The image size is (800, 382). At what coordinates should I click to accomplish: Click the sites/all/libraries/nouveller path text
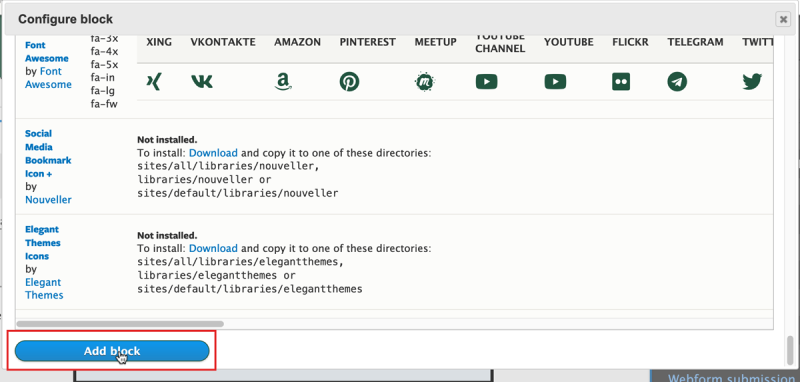click(229, 166)
